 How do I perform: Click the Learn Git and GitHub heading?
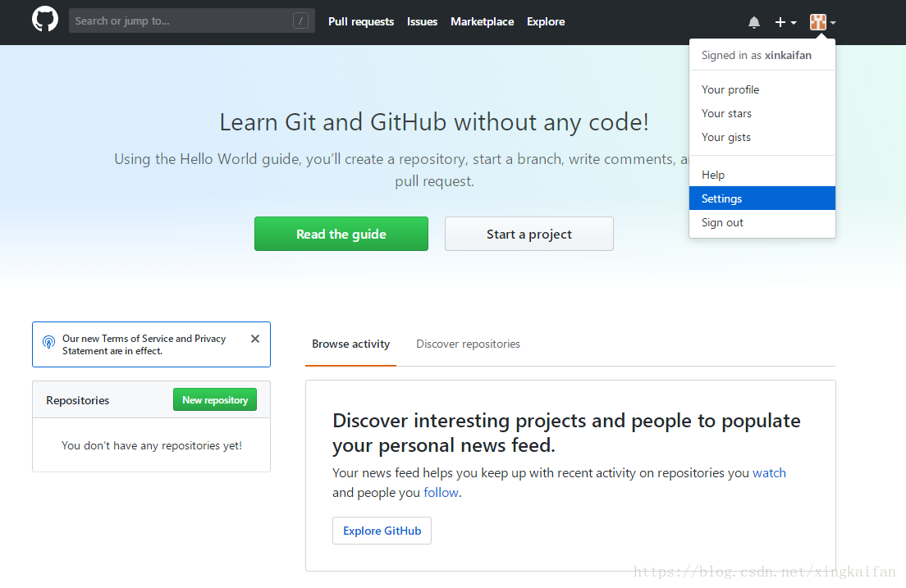click(x=434, y=122)
